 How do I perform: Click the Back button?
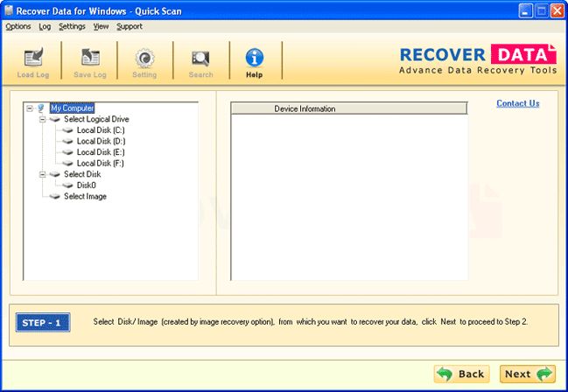462,374
